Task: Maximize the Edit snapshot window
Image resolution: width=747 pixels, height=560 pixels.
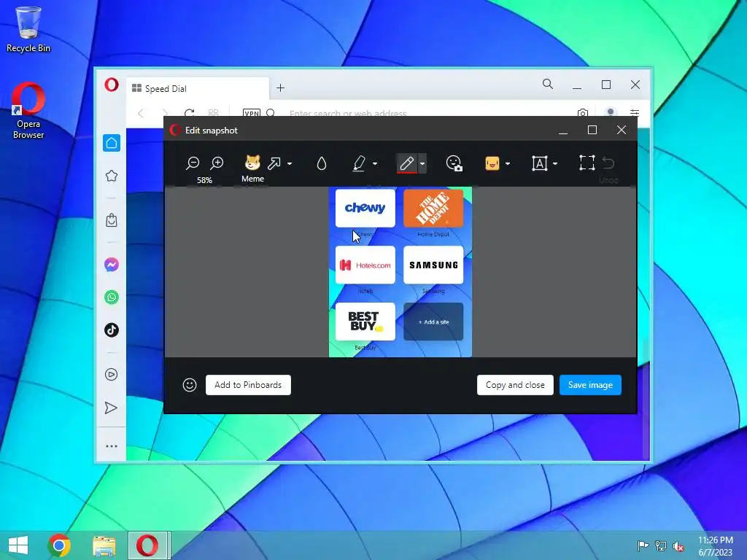Action: [x=592, y=130]
